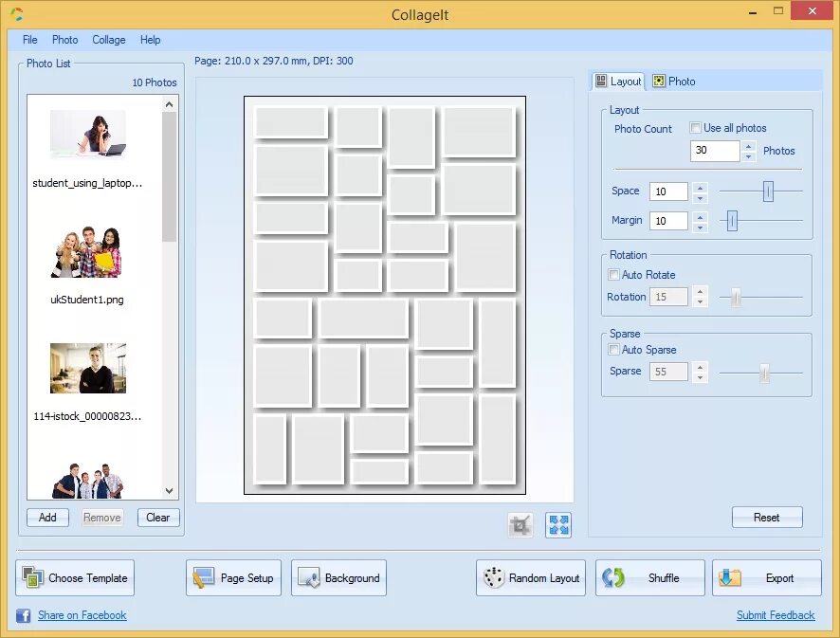Select the student_using_laptop photo thumbnail

click(x=88, y=135)
